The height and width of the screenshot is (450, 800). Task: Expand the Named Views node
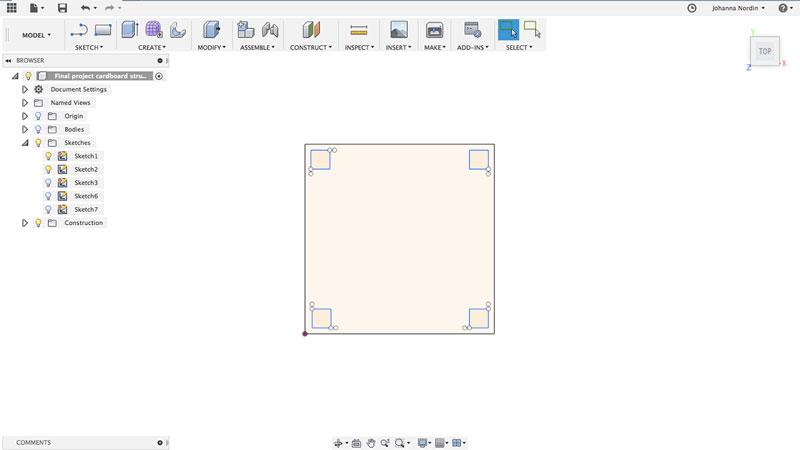click(x=24, y=103)
